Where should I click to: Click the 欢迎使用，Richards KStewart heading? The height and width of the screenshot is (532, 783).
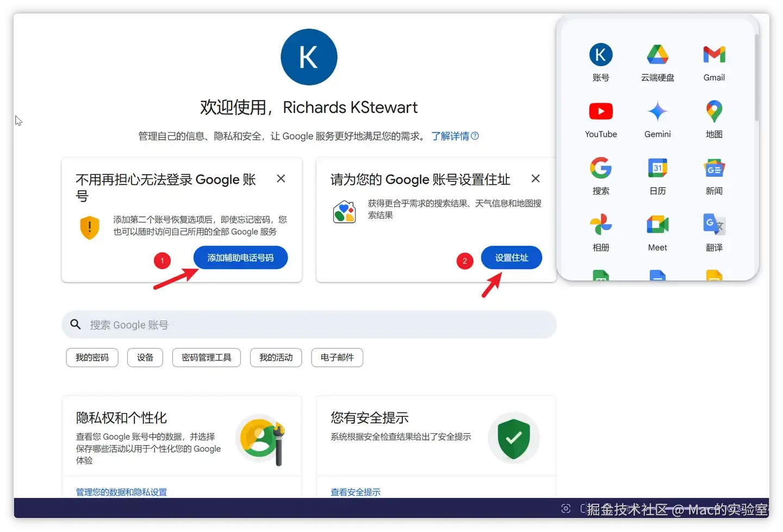(x=309, y=108)
